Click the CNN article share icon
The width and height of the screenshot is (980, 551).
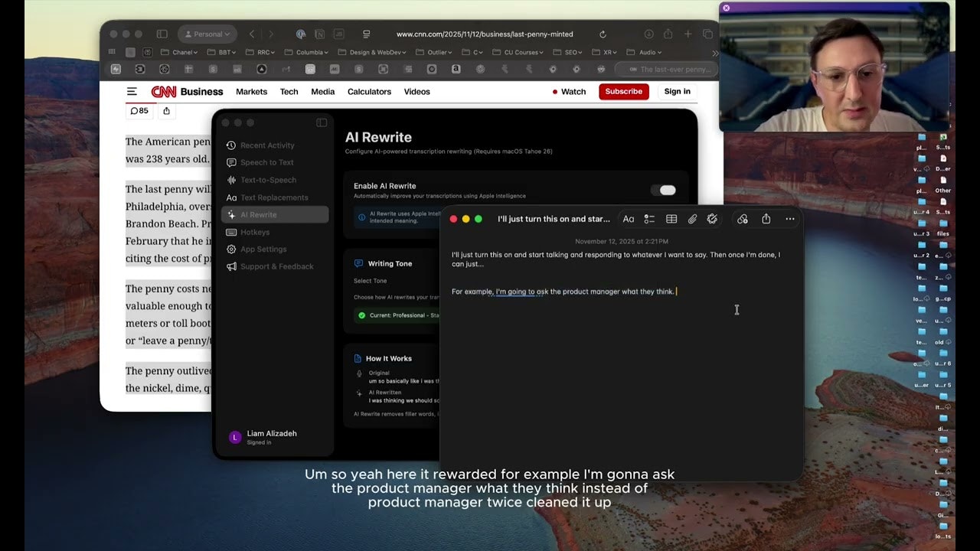(166, 111)
